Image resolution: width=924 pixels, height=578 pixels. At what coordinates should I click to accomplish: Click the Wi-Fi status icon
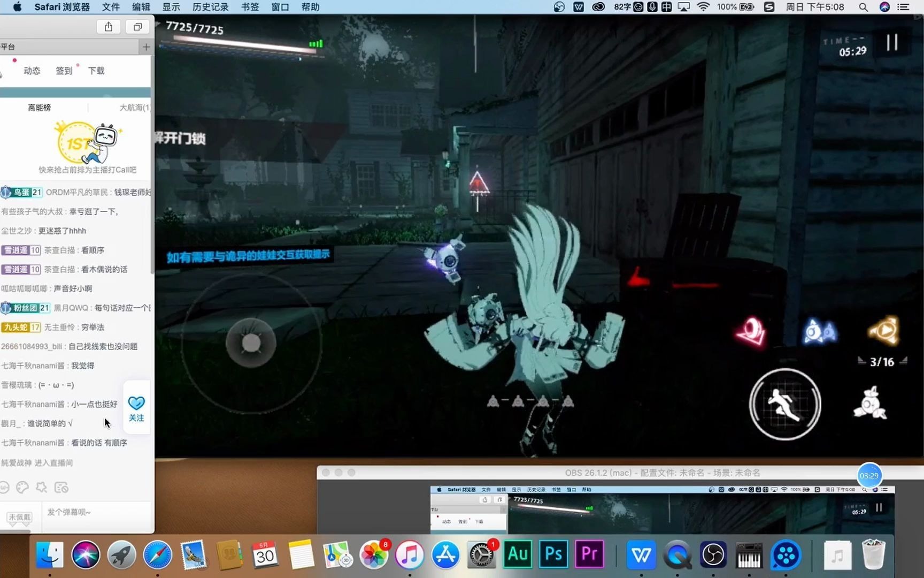(703, 7)
